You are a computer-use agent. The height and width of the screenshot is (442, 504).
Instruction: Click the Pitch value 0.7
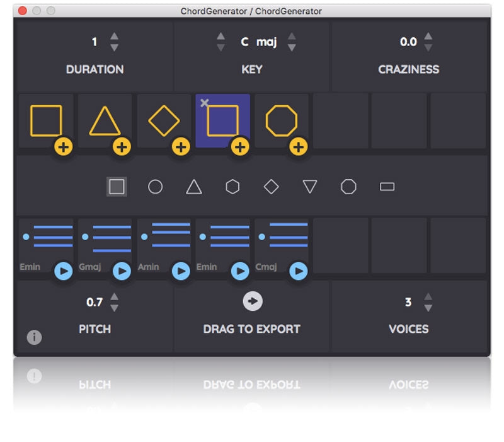pos(94,302)
